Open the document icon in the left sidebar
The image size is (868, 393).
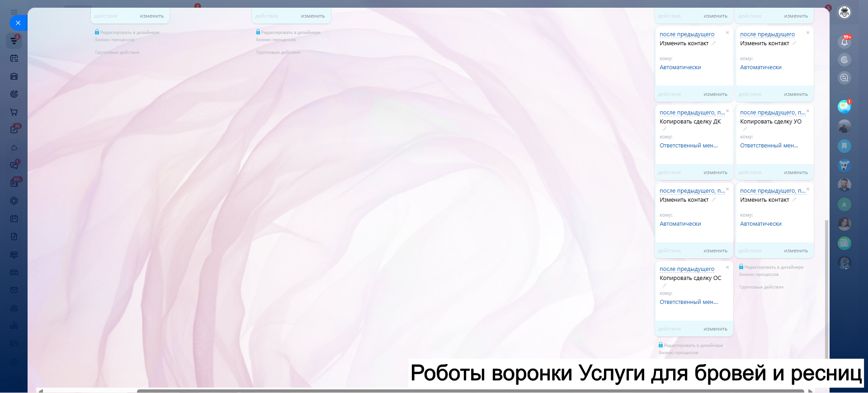point(14,237)
